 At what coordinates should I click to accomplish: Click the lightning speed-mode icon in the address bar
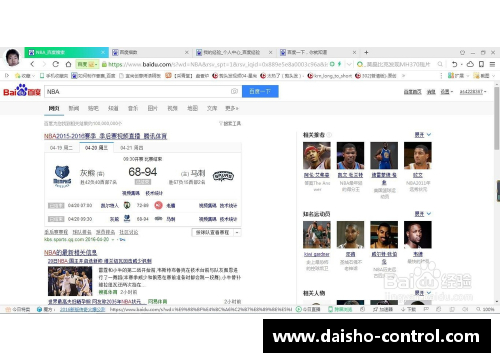pyautogui.click(x=339, y=64)
